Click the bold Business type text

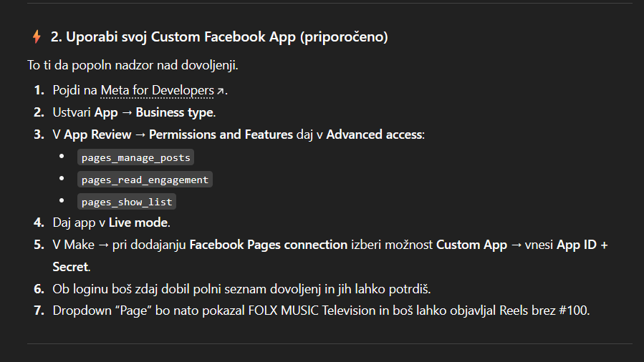(175, 112)
